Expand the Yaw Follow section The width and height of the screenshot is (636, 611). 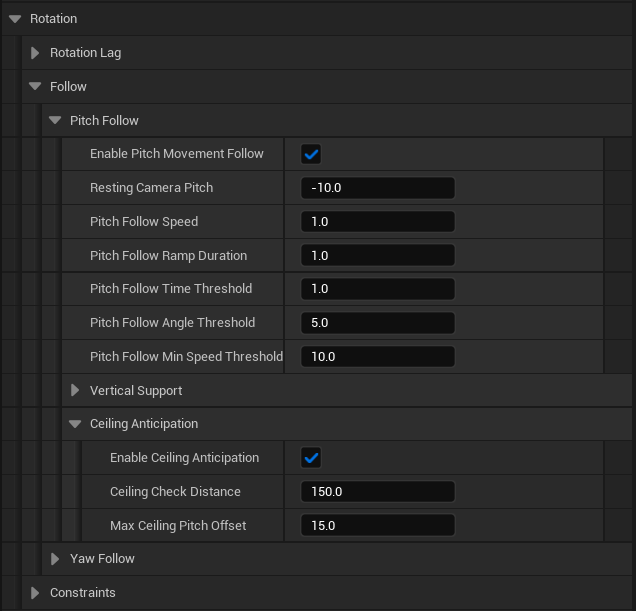(x=55, y=559)
